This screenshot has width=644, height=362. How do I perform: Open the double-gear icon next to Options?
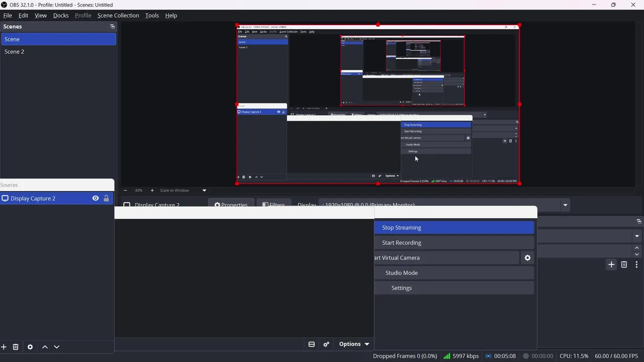pos(326,344)
